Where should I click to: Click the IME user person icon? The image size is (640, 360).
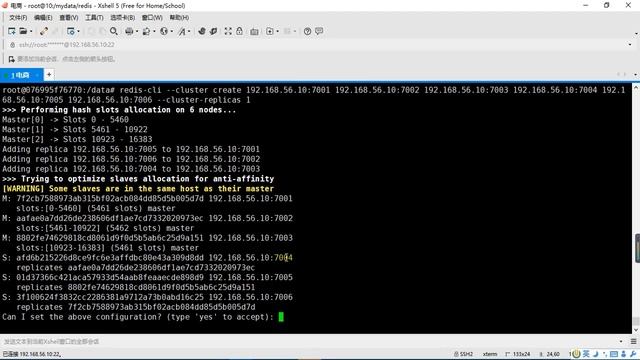click(624, 354)
